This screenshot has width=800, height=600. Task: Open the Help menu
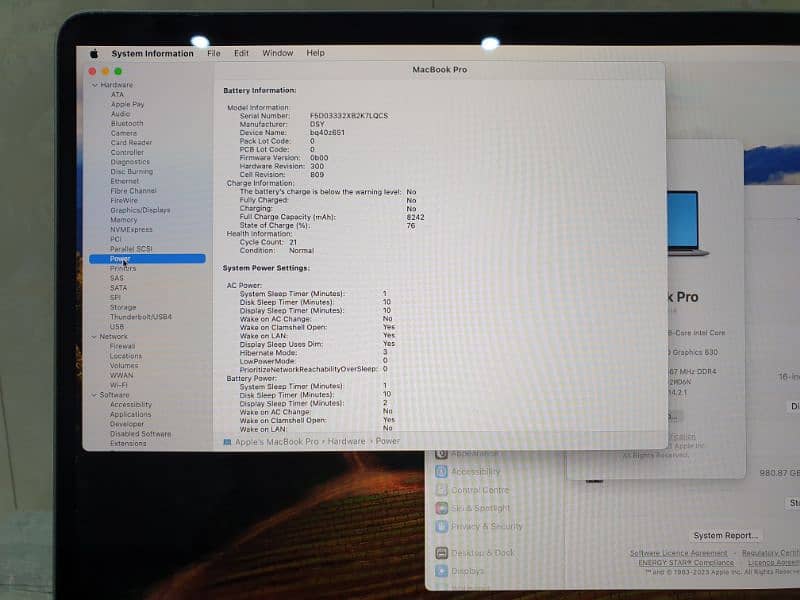(x=315, y=53)
